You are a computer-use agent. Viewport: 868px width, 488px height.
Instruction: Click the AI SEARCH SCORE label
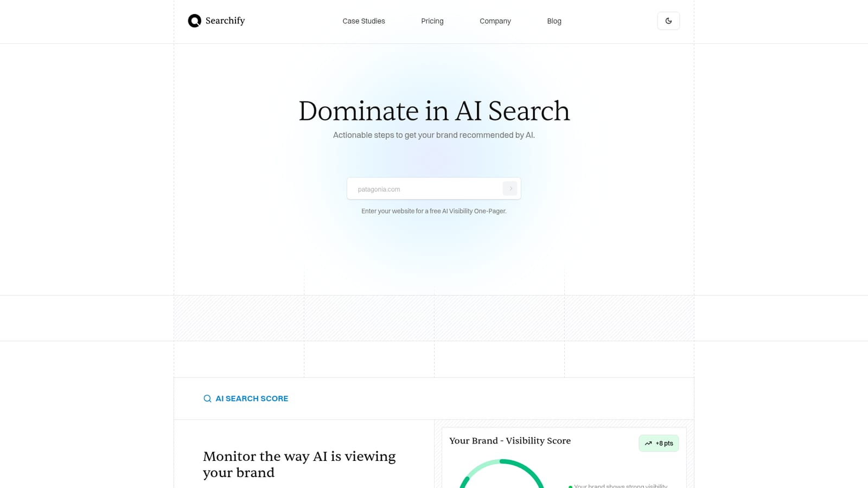252,399
